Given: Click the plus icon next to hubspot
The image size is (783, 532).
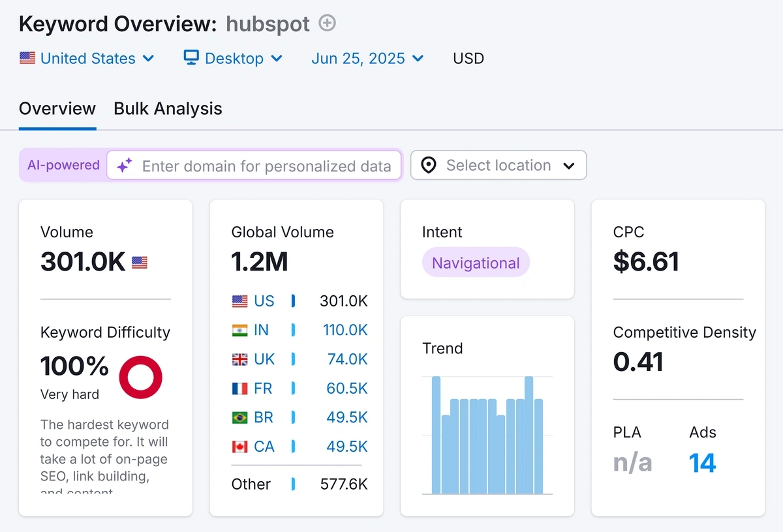Looking at the screenshot, I should 327,23.
